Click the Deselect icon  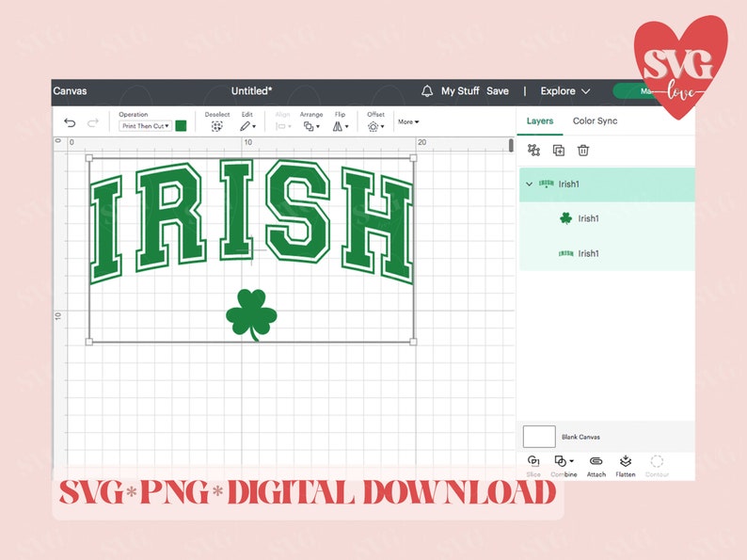(216, 126)
